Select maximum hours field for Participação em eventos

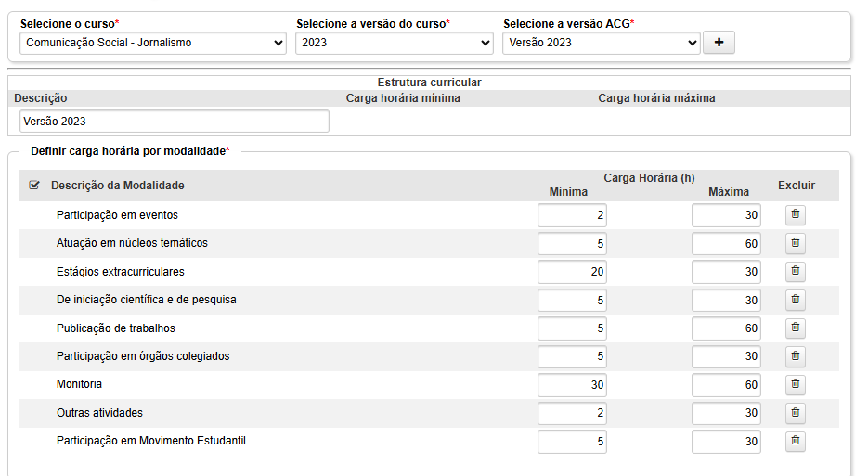tap(726, 215)
